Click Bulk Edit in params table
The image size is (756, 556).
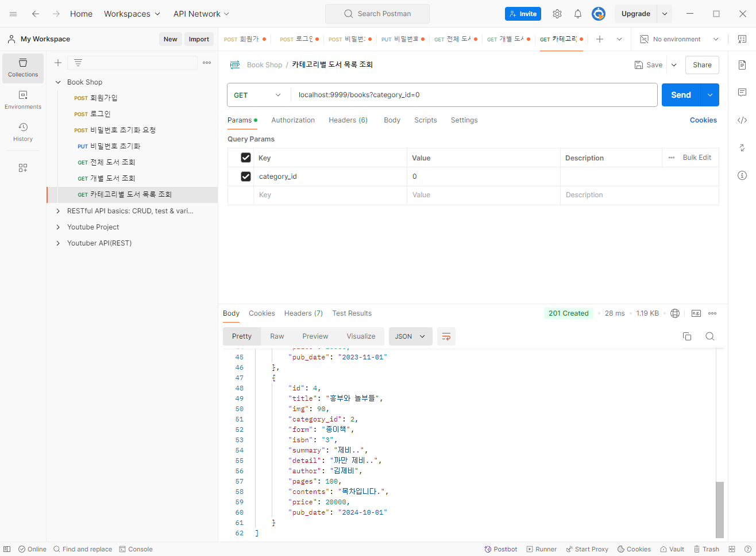tap(697, 158)
